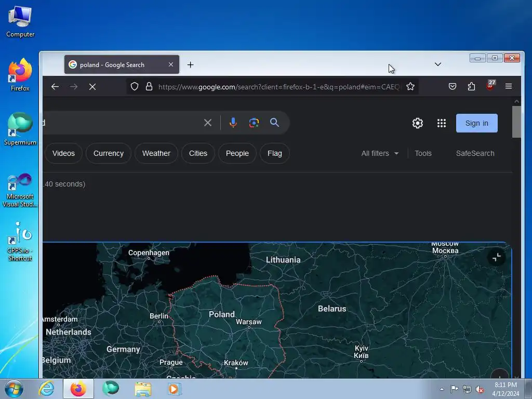
Task: Launch Supermium from the taskbar
Action: click(111, 389)
